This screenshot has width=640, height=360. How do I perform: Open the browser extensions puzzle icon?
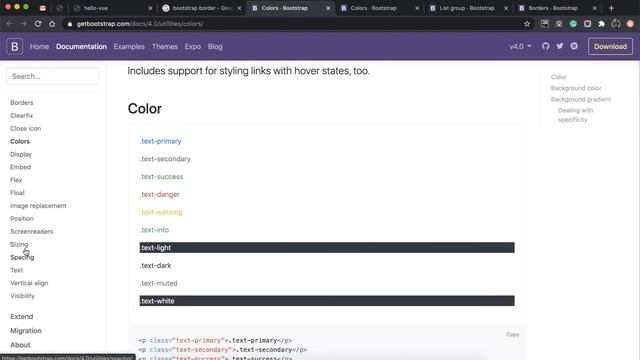point(602,24)
